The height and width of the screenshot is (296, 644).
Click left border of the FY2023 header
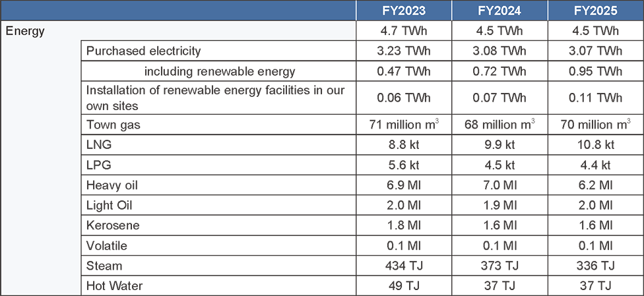(356, 11)
